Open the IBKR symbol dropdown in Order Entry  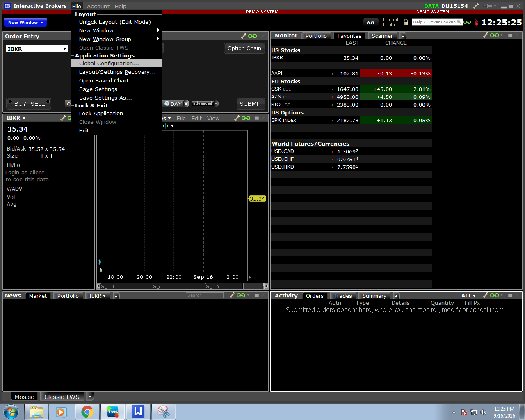pos(65,49)
